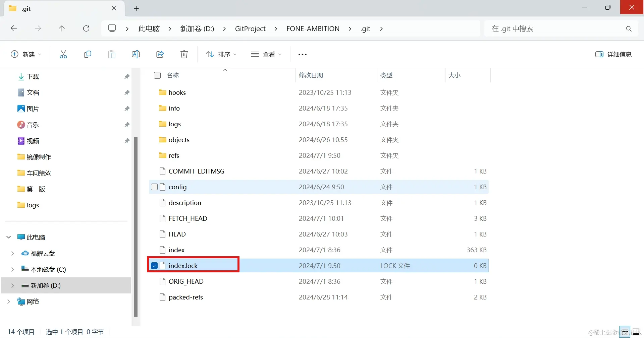Select the HEAD file row

[x=319, y=234]
